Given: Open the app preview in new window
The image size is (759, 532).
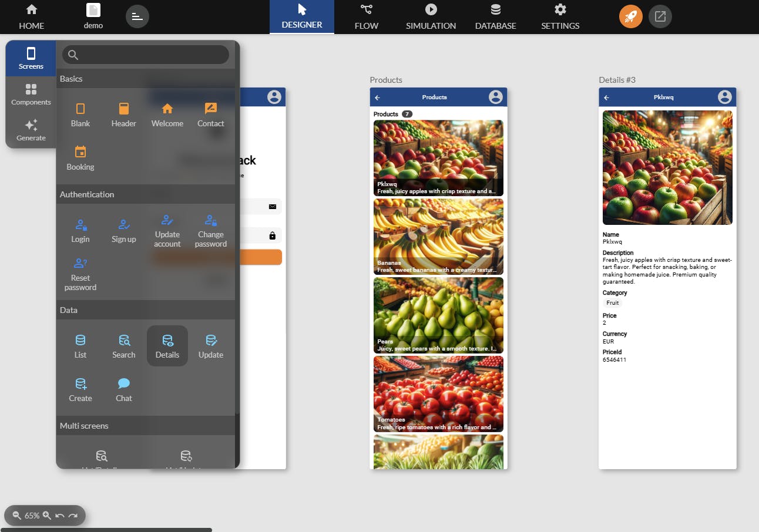Looking at the screenshot, I should [660, 16].
